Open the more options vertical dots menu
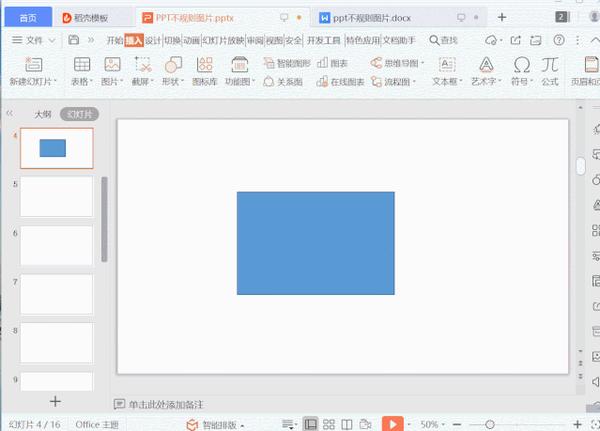Image resolution: width=600 pixels, height=431 pixels. 578,40
